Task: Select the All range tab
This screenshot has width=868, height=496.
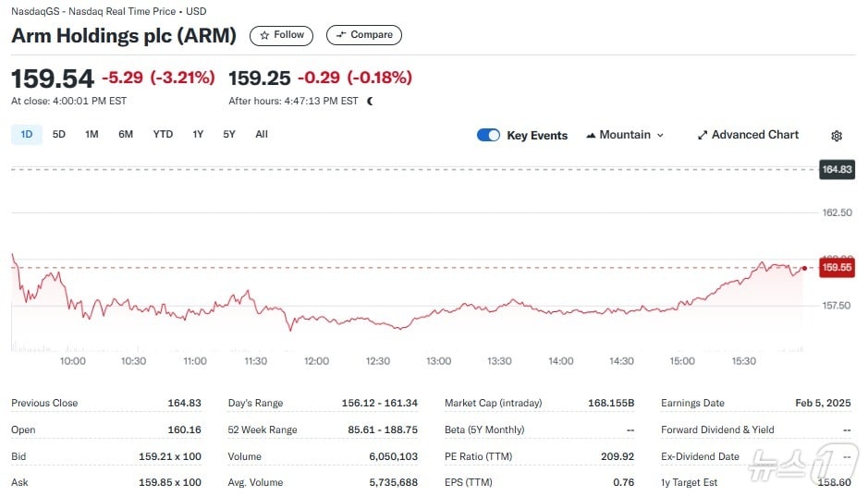Action: coord(262,134)
